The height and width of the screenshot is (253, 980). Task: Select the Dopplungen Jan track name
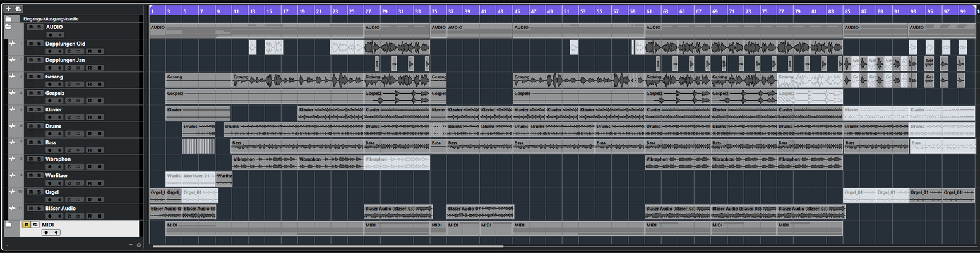point(65,60)
